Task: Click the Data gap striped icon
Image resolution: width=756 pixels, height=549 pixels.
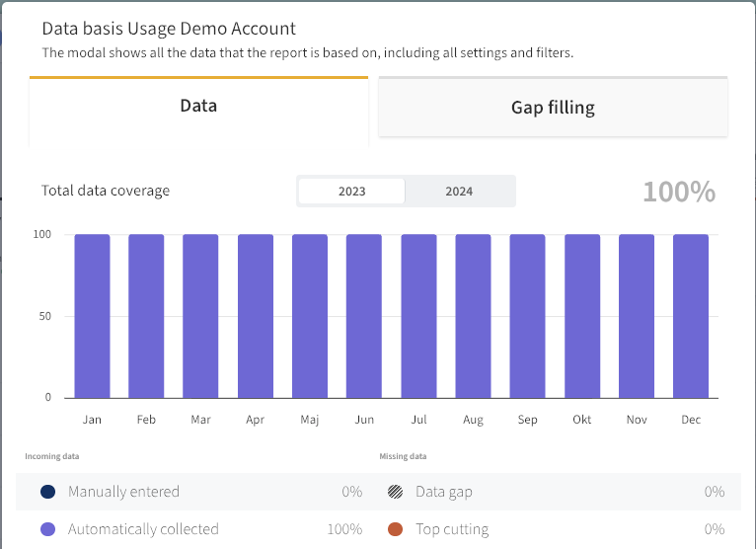Action: (395, 492)
